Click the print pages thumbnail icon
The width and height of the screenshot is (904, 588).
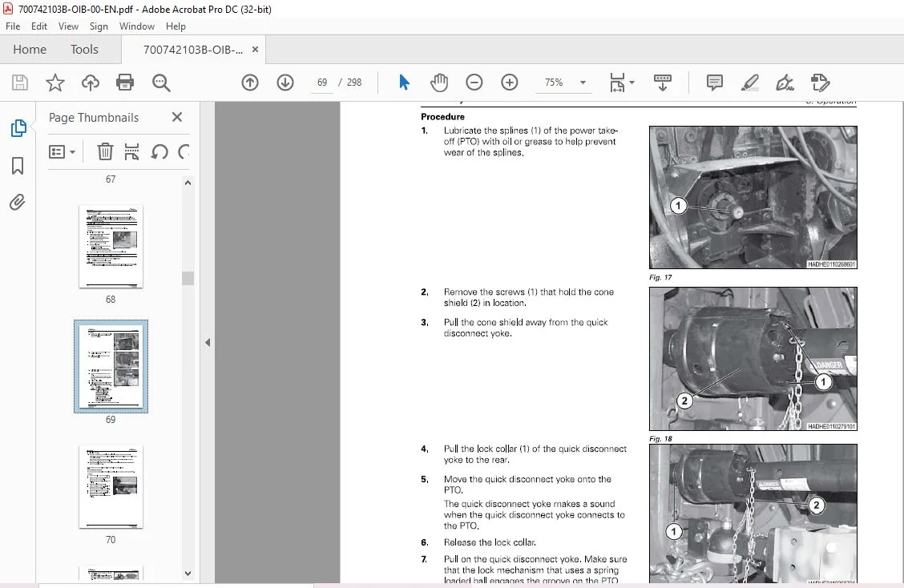[x=131, y=151]
